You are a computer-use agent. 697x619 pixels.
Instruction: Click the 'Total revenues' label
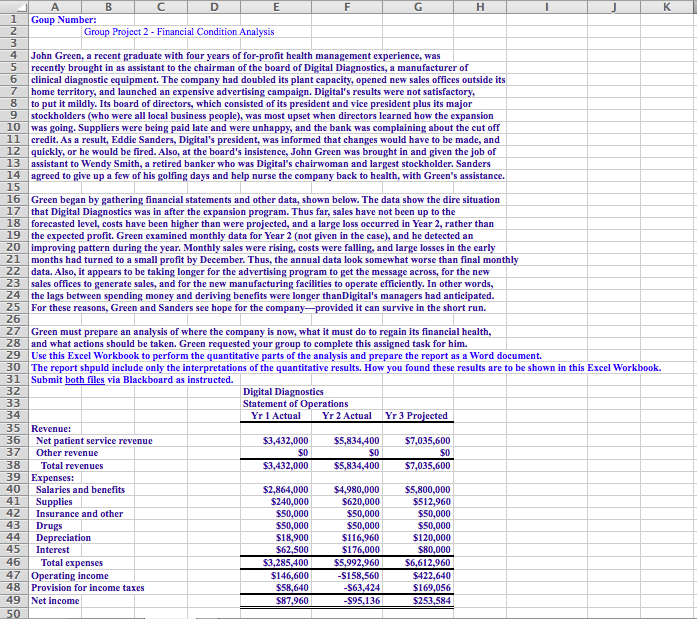point(72,466)
